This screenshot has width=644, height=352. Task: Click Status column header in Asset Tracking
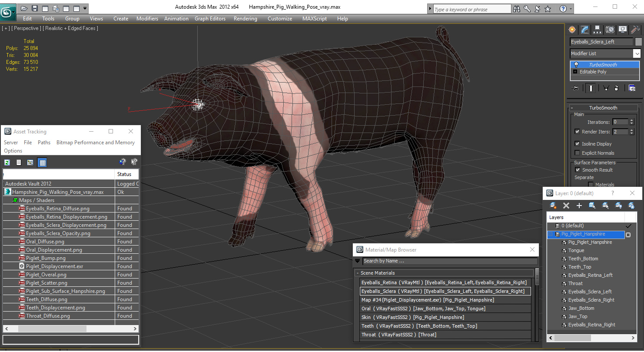pyautogui.click(x=126, y=174)
